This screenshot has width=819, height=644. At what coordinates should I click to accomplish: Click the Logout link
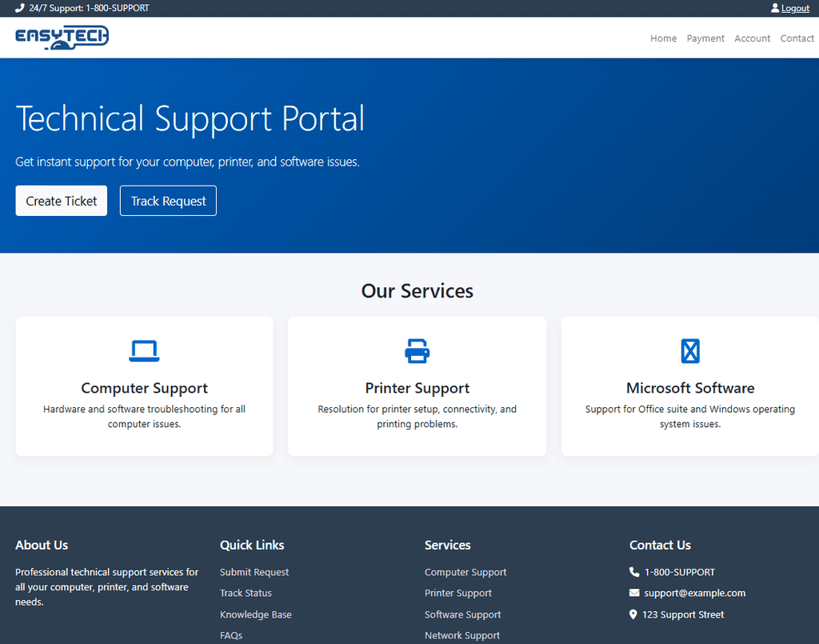(x=795, y=8)
